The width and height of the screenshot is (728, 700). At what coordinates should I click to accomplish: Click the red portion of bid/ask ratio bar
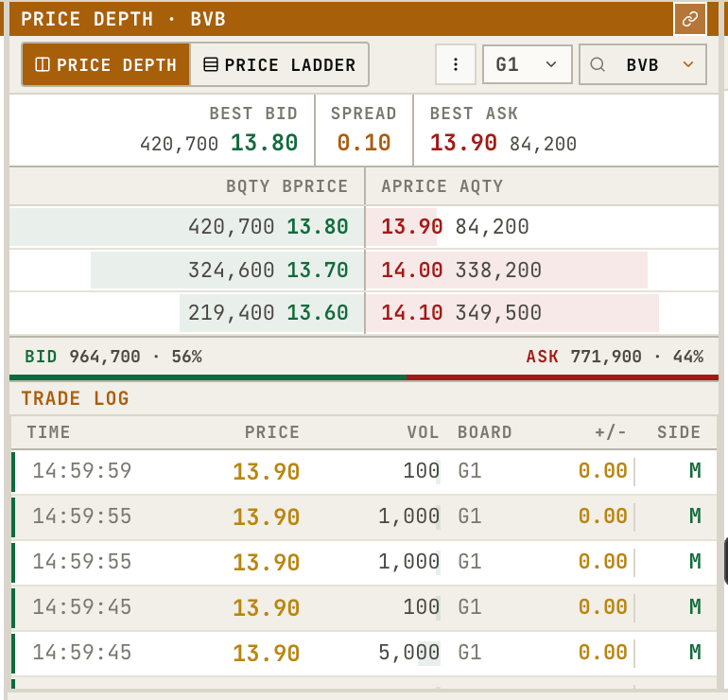pyautogui.click(x=563, y=377)
